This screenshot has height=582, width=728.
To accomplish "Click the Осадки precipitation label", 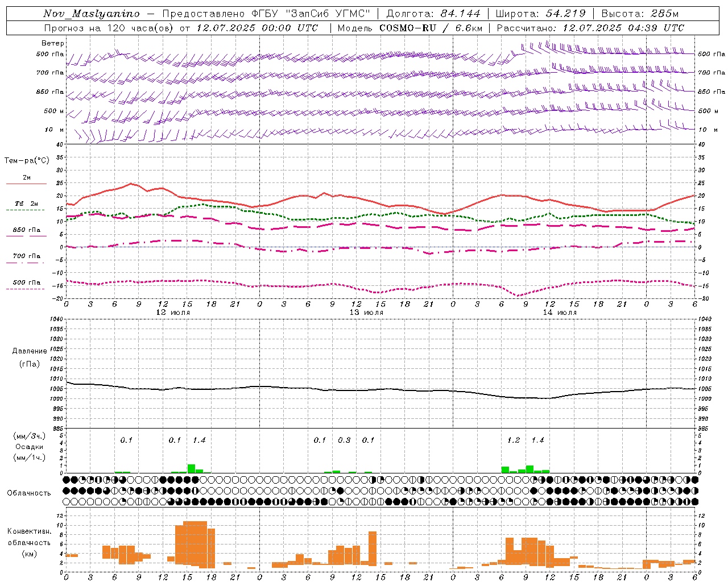I will click(29, 447).
